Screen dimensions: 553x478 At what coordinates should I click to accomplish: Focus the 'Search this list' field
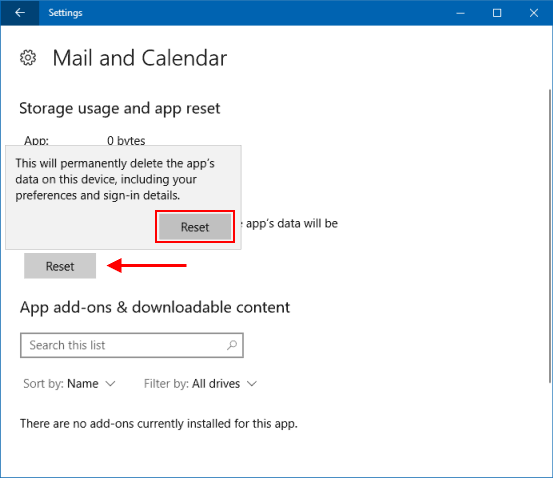(x=132, y=345)
